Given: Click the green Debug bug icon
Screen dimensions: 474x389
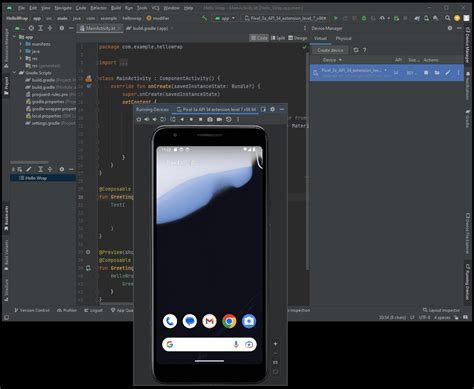Looking at the screenshot, I should [x=364, y=18].
